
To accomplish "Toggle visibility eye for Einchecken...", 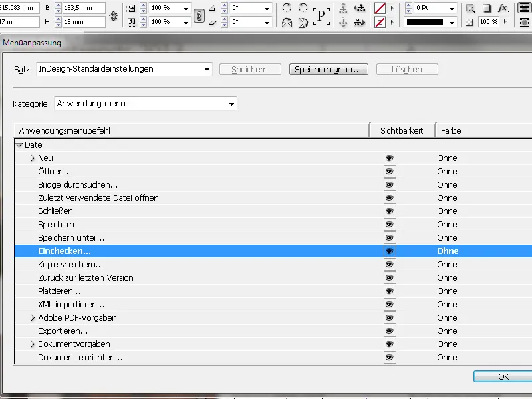I will pyautogui.click(x=390, y=251).
